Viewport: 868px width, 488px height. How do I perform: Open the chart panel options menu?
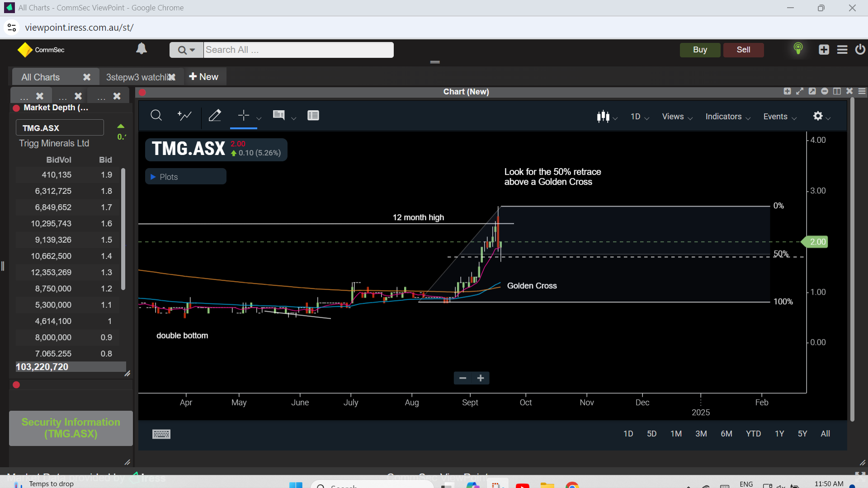tap(862, 91)
